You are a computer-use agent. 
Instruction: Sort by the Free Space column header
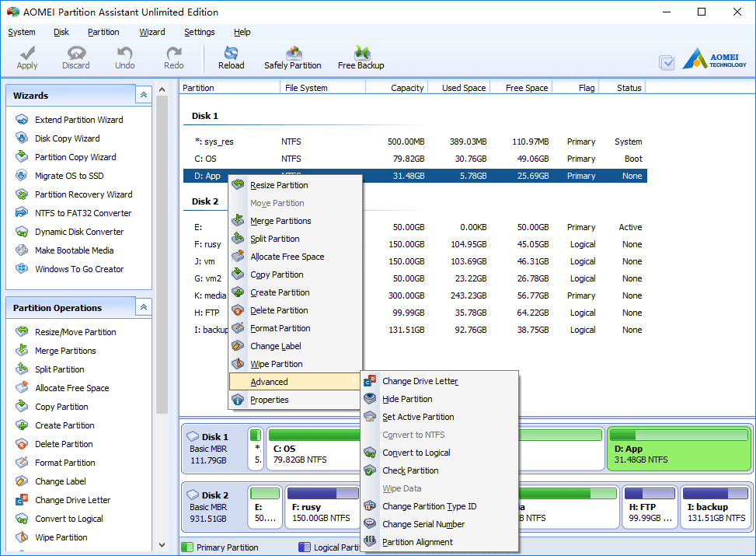[521, 87]
